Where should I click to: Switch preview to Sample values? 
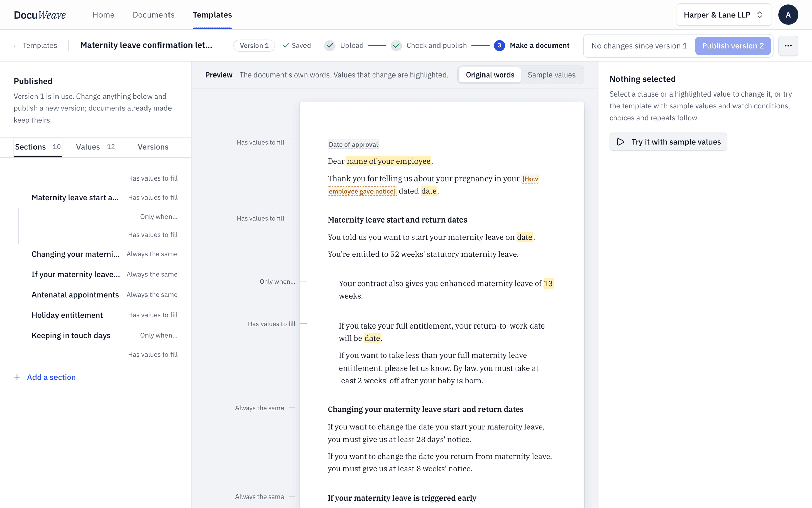coord(551,75)
